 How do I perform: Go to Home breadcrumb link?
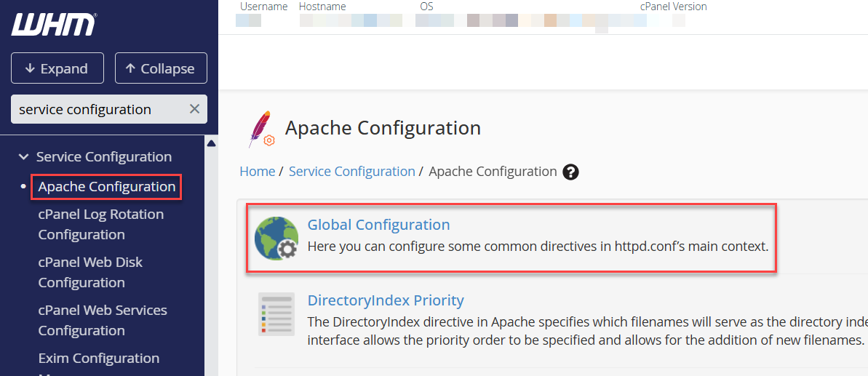pyautogui.click(x=258, y=172)
